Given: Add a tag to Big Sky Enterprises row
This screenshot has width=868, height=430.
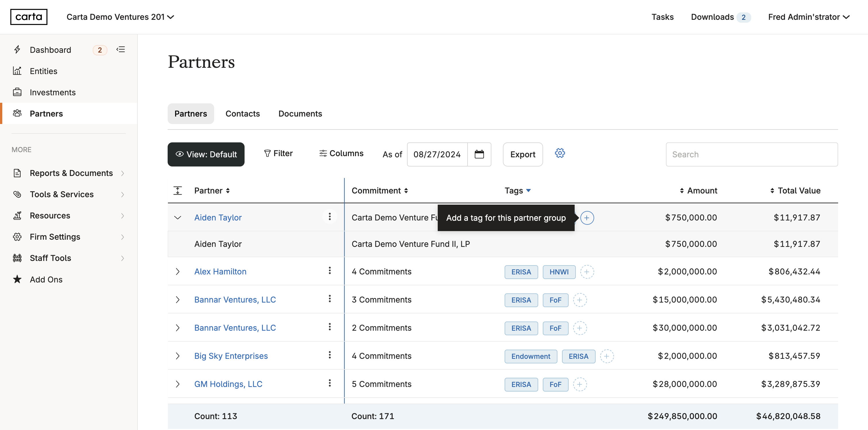Looking at the screenshot, I should click(x=607, y=356).
